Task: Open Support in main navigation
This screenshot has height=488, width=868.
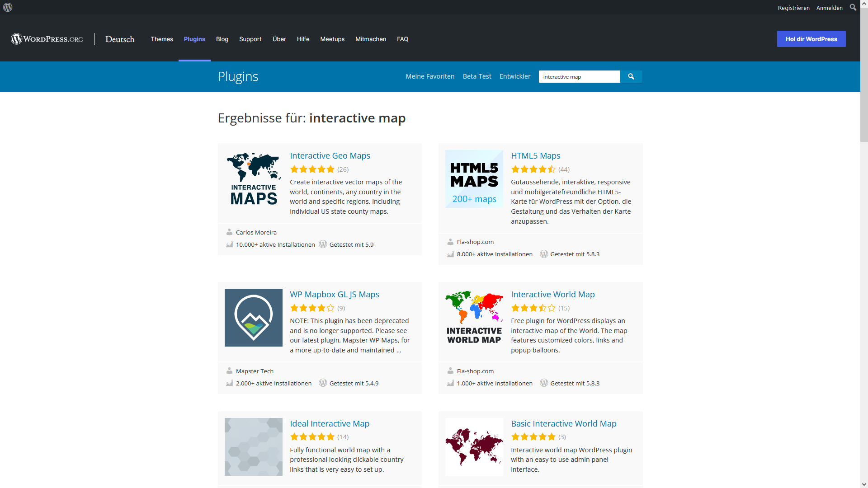Action: pos(250,39)
